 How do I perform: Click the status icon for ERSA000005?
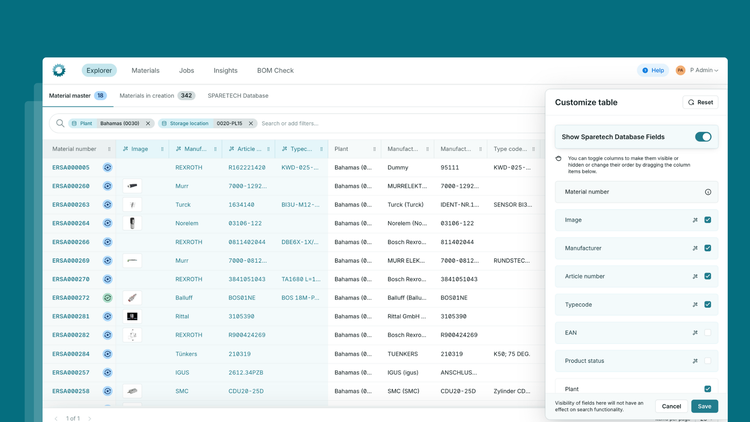[108, 167]
